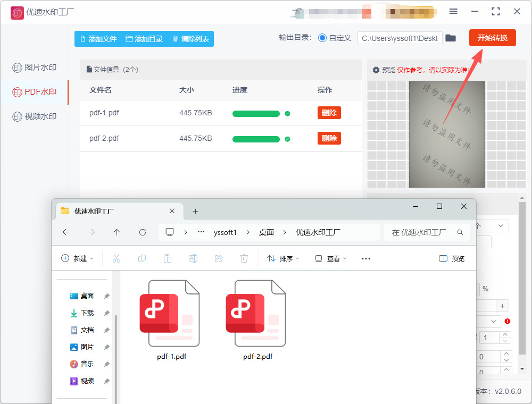This screenshot has width=532, height=404.
Task: Switch to PDF水印 section
Action: click(x=34, y=92)
